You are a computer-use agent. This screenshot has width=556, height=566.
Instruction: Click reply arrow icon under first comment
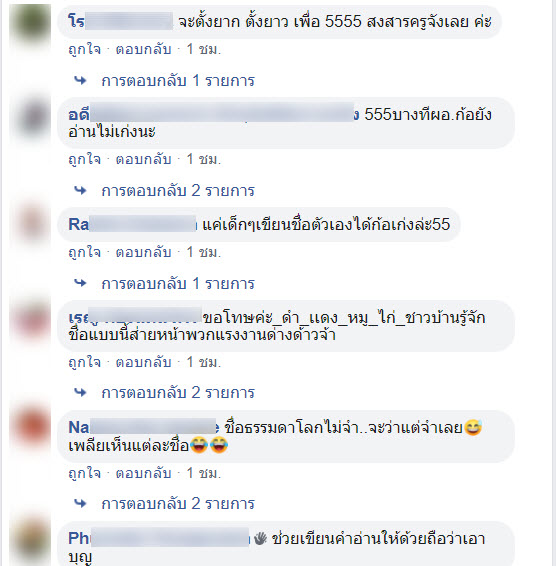tap(80, 80)
